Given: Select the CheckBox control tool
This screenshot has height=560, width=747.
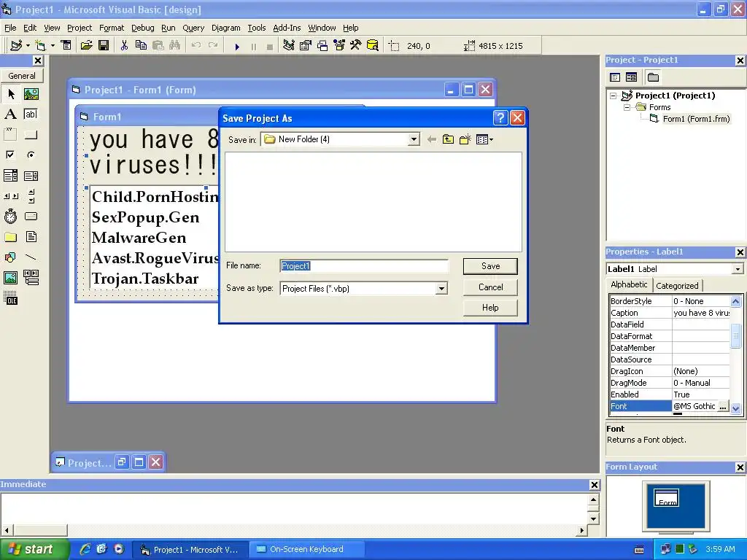Looking at the screenshot, I should (11, 155).
